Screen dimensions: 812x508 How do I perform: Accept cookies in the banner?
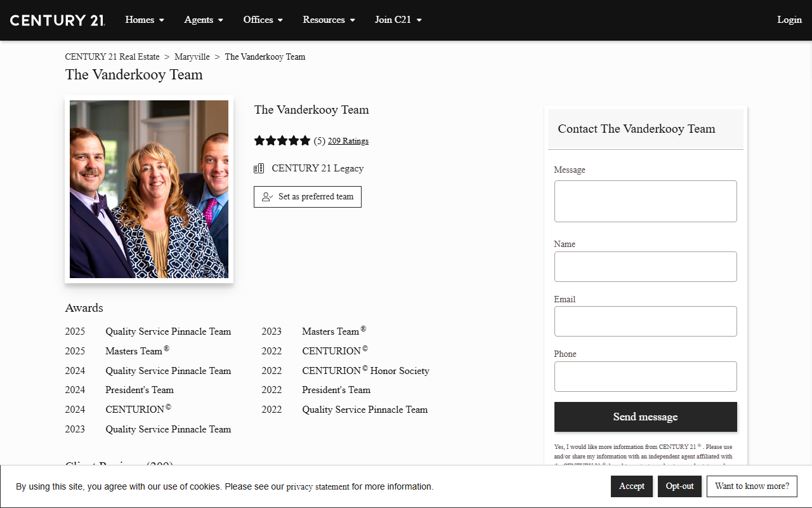point(632,486)
